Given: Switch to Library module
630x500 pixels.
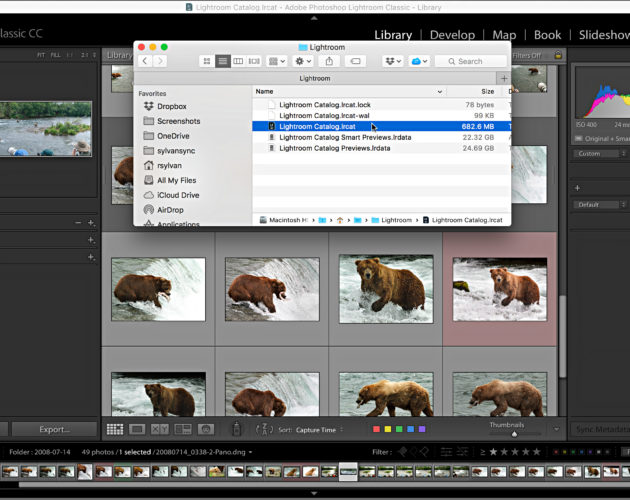Looking at the screenshot, I should [x=393, y=35].
